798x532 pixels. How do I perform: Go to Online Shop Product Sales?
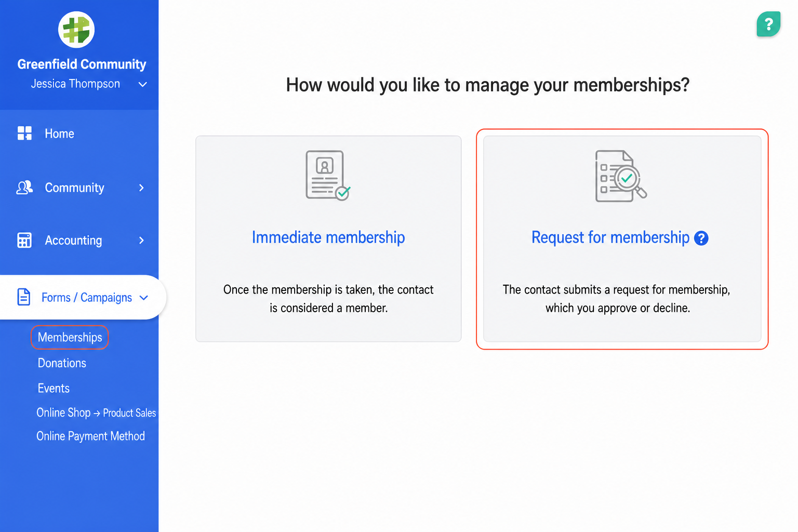96,413
